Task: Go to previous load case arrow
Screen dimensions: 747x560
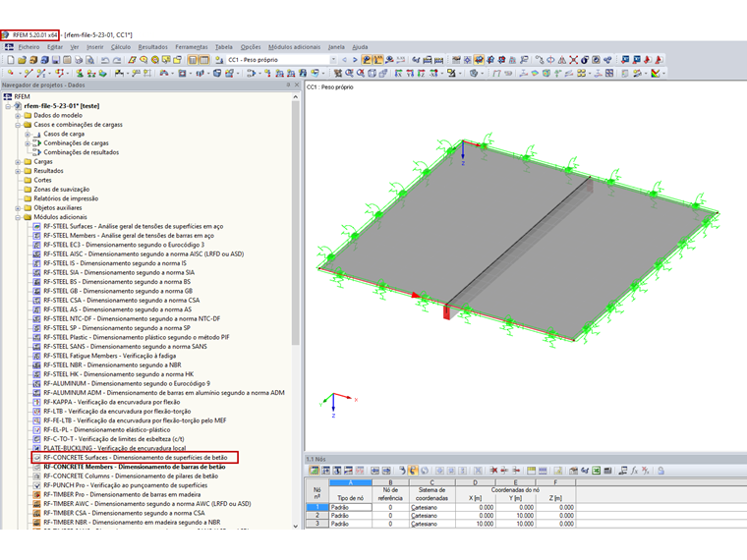Action: click(x=344, y=60)
